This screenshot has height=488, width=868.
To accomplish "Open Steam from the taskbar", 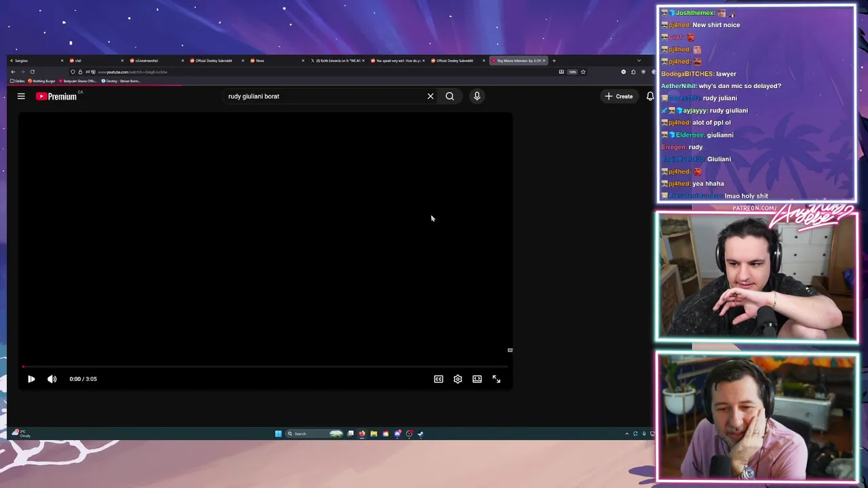I will point(420,434).
